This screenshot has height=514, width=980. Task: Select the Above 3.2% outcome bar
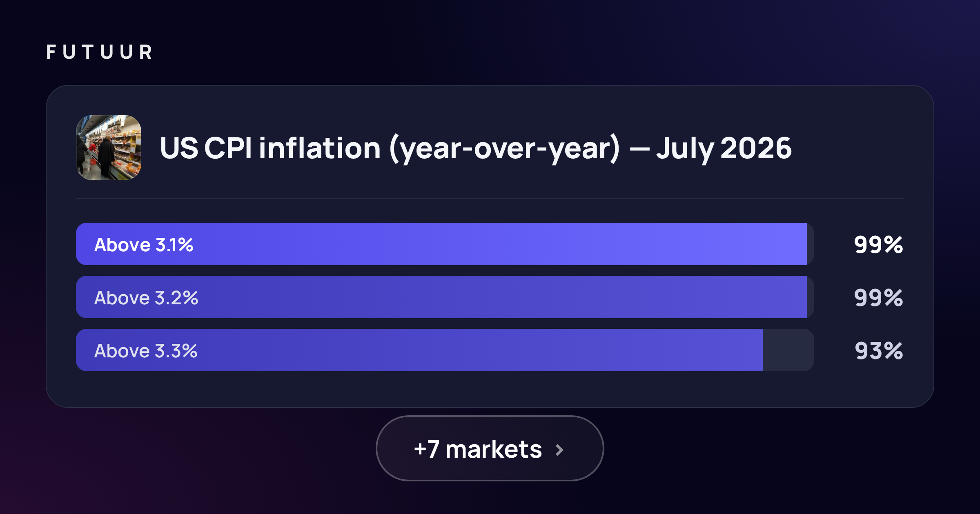tap(445, 297)
